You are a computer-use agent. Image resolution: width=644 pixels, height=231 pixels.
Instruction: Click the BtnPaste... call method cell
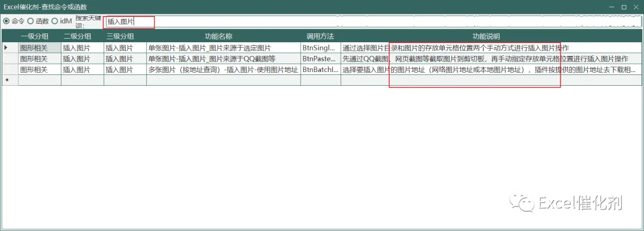point(321,59)
